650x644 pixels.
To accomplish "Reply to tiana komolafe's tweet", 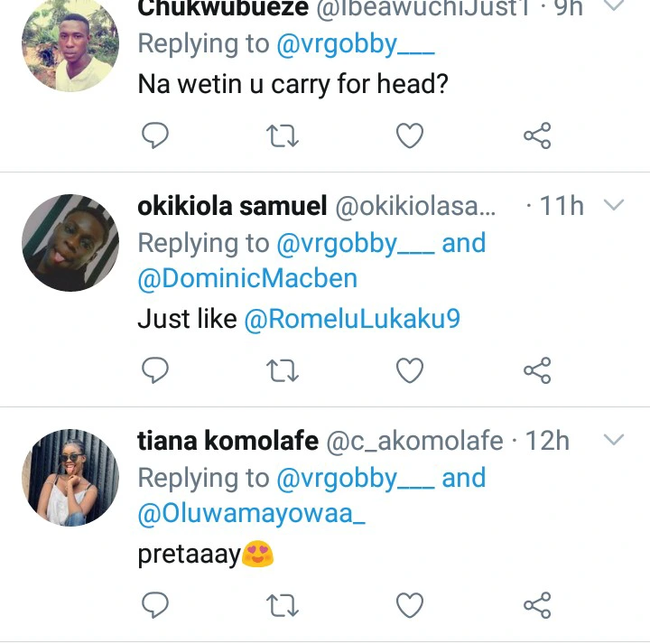I will tap(155, 604).
